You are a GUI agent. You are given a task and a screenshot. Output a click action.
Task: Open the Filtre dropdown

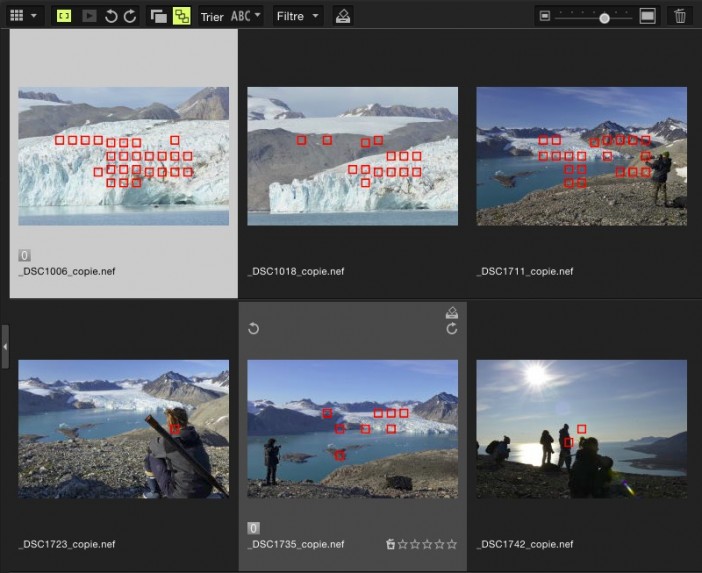298,16
